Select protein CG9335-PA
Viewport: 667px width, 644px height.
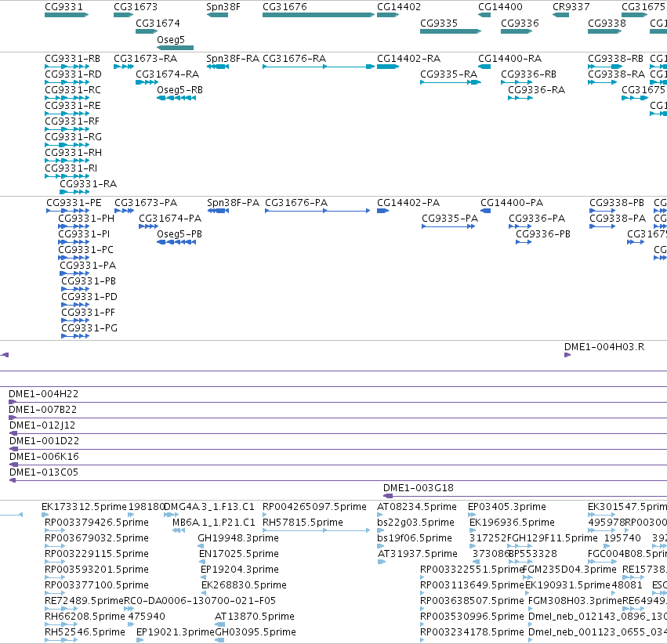tap(448, 226)
